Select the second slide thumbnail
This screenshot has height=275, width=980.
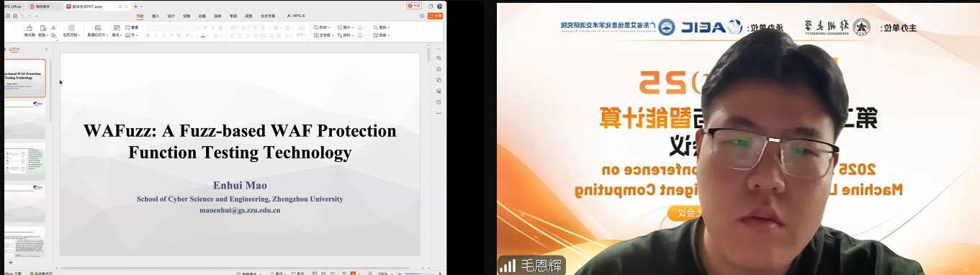[x=24, y=120]
